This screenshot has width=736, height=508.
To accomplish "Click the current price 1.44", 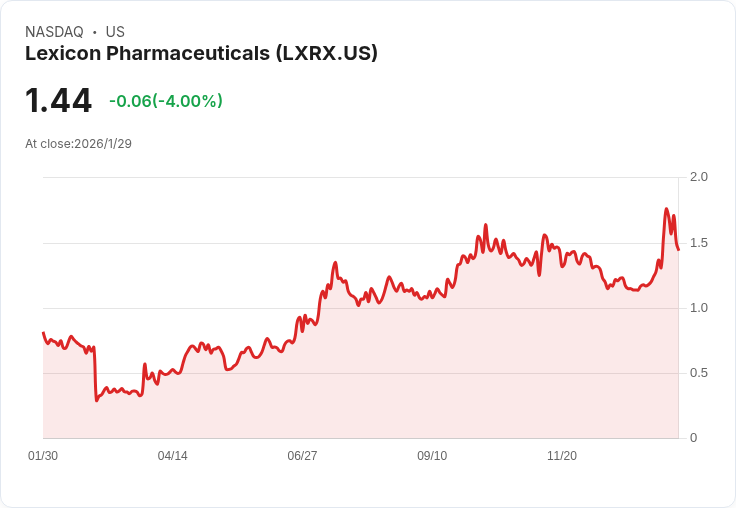I will (x=58, y=101).
